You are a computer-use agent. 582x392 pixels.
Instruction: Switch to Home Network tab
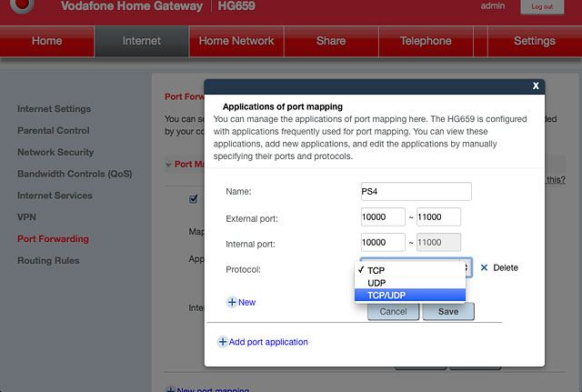[x=236, y=41]
